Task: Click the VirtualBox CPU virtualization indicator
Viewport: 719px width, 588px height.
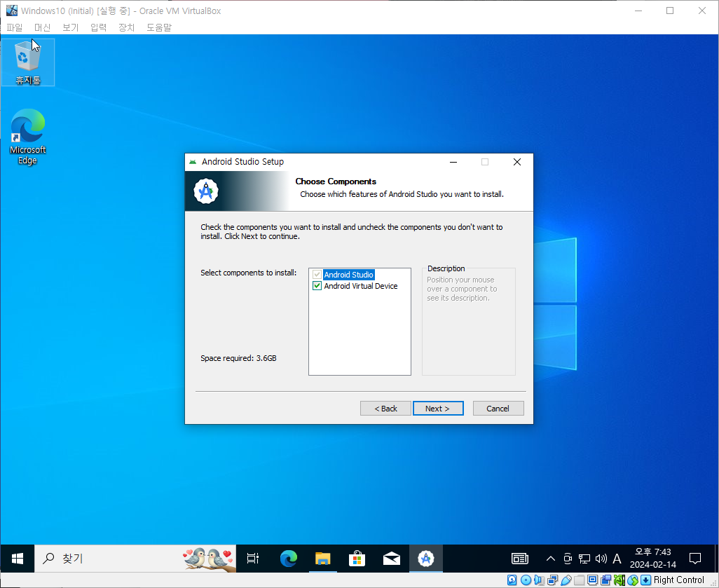Action: (619, 580)
